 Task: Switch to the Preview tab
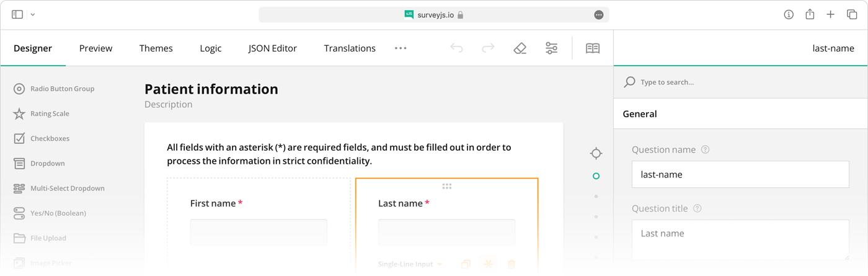95,48
